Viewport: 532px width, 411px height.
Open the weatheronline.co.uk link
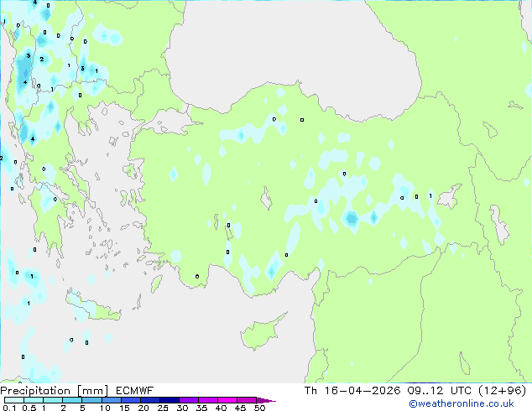point(462,403)
